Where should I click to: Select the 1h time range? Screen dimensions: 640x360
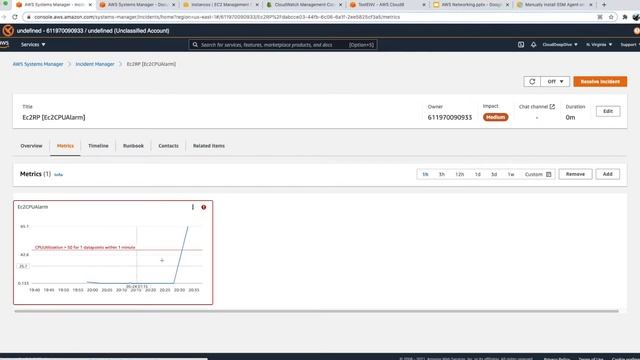point(425,174)
